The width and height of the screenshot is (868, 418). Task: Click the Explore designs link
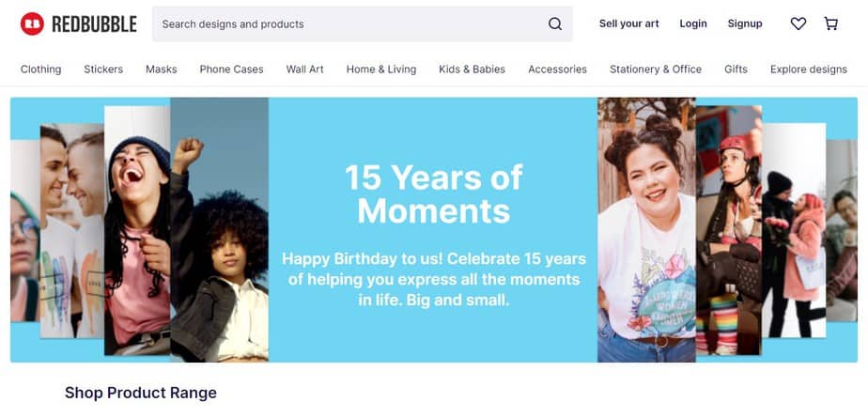pos(809,69)
